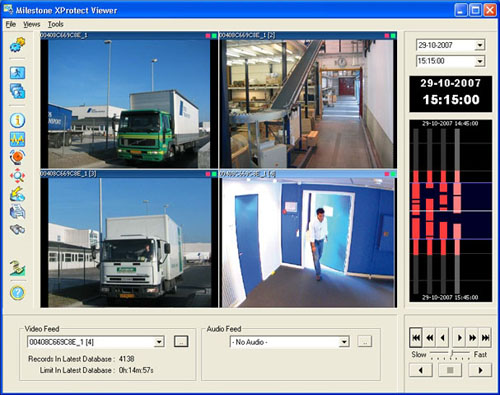Jump to first record with skip-start button
This screenshot has height=395, width=500.
tap(416, 338)
